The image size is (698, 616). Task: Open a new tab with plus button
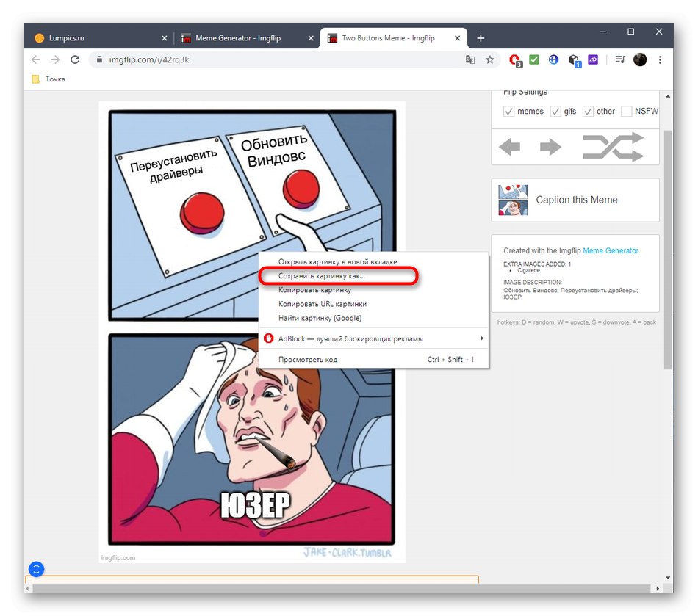point(481,38)
